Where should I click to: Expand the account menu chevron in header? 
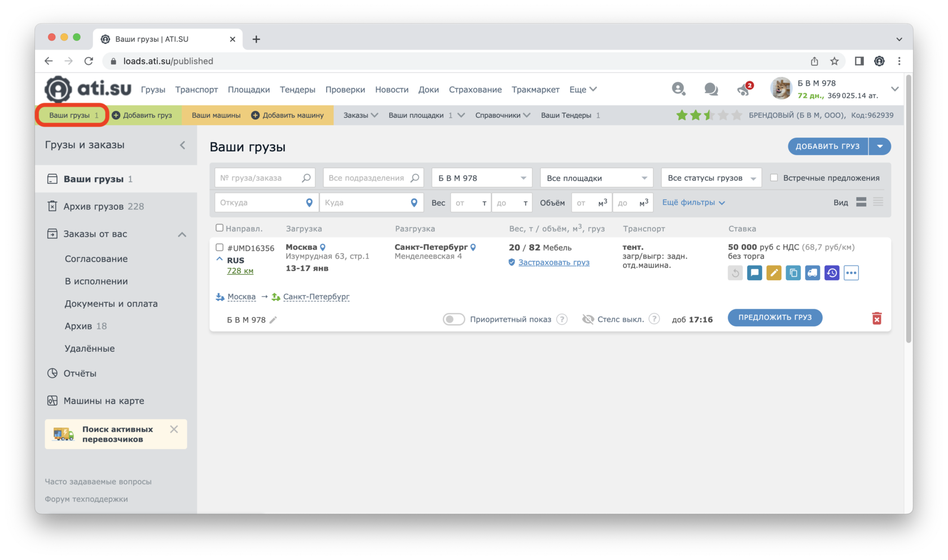coord(894,89)
